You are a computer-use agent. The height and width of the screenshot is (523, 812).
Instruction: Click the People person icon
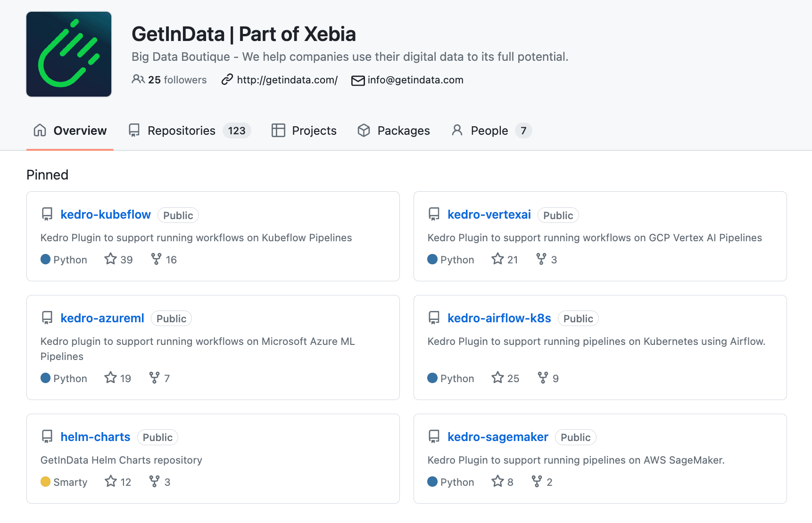(457, 131)
